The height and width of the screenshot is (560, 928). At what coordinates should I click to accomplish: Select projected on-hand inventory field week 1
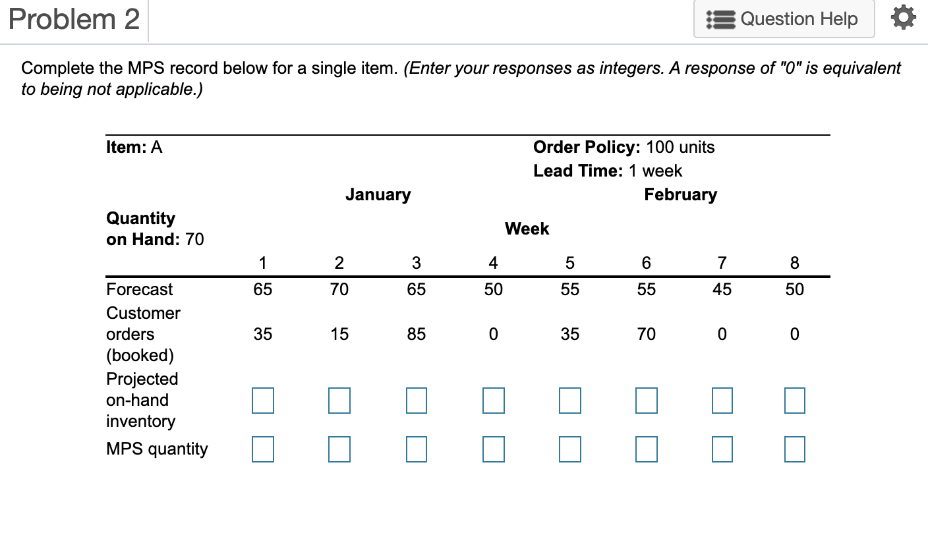click(262, 400)
